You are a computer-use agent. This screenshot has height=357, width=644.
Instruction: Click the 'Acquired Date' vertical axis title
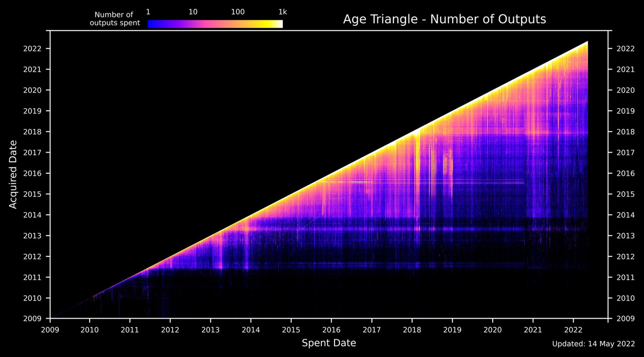coord(14,175)
